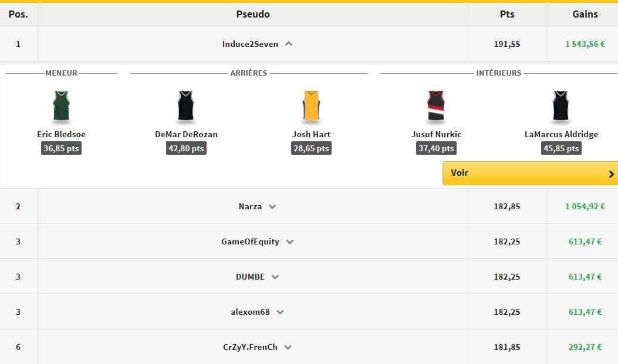This screenshot has width=618, height=364.
Task: Click Josh Hart's 28,65 pts badge
Action: [311, 148]
